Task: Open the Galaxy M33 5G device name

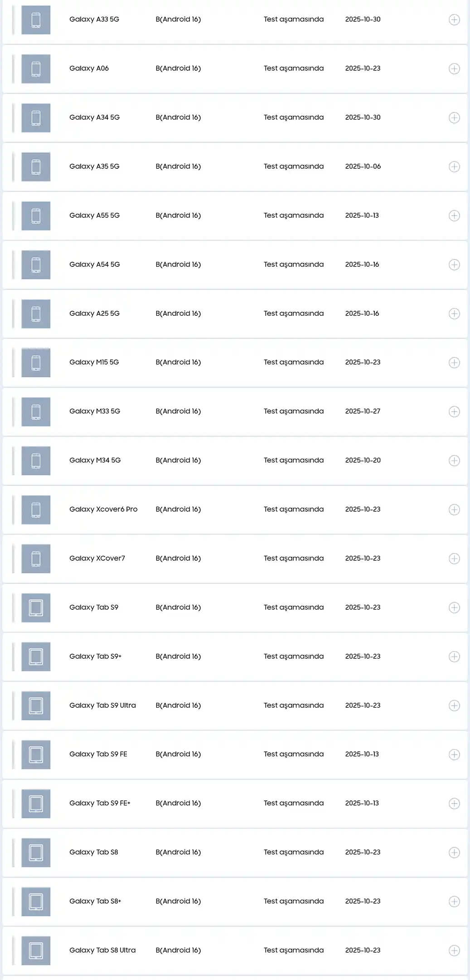Action: (94, 412)
